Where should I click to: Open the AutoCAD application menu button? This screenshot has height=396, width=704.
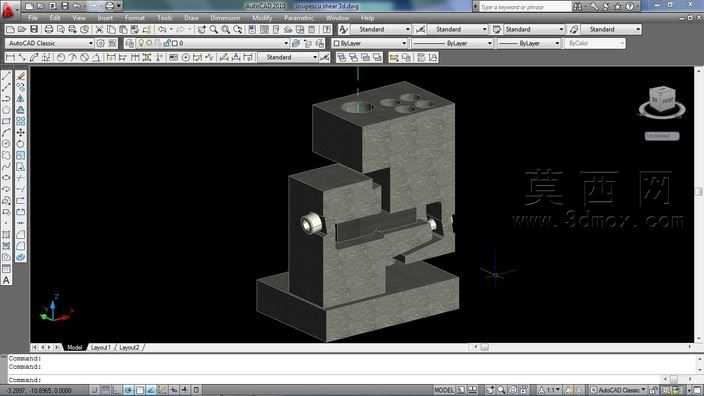coord(8,9)
